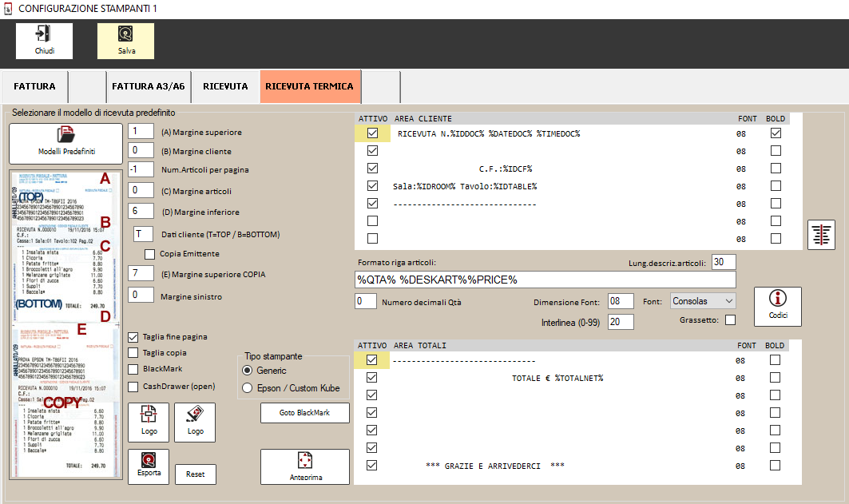849x504 pixels.
Task: Click the Chiudi exit-door icon
Action: point(44,35)
